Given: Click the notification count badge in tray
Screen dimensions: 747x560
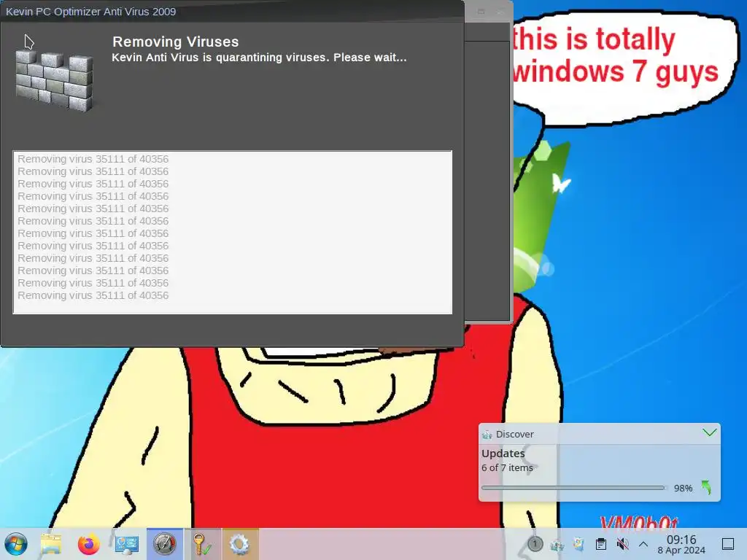Looking at the screenshot, I should click(x=535, y=543).
